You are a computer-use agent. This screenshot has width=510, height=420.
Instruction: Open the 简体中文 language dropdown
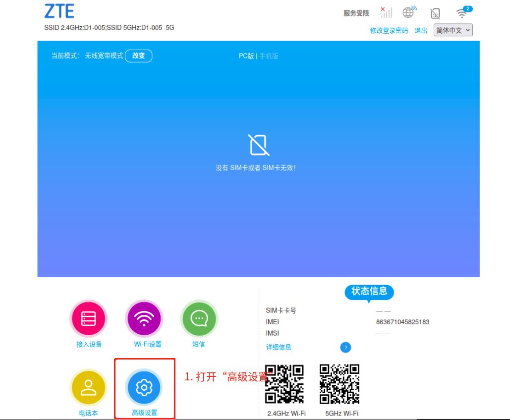[453, 30]
